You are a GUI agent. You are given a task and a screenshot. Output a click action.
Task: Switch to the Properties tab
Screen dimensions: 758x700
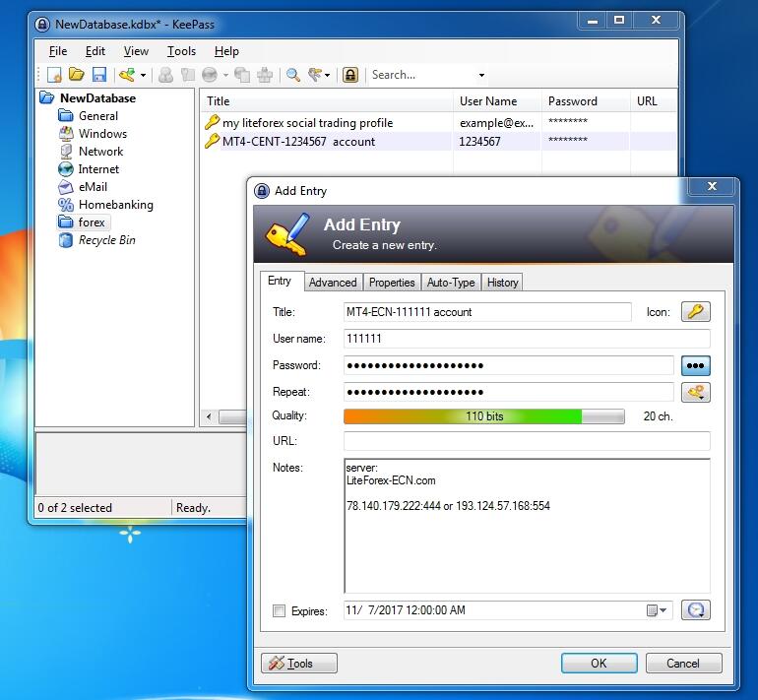click(x=392, y=283)
